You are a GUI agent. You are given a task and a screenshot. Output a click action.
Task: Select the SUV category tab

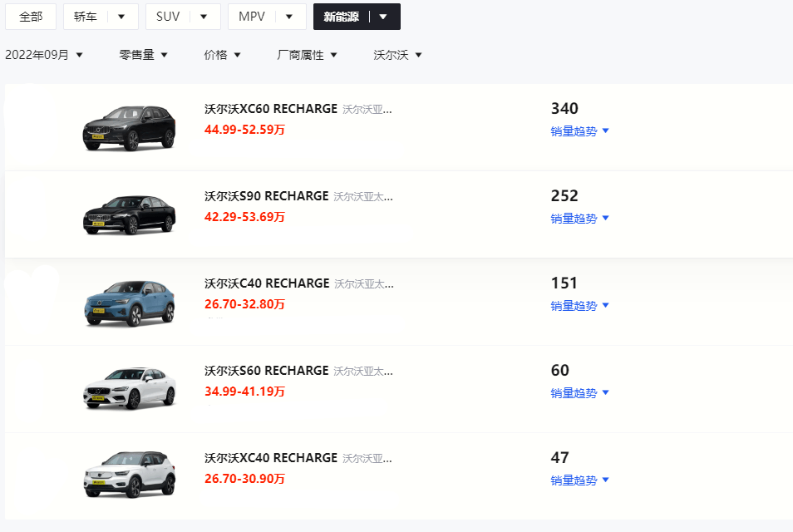(x=168, y=17)
